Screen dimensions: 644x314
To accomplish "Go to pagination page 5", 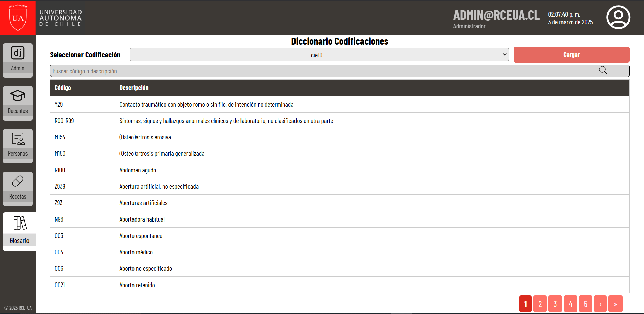I will (586, 304).
